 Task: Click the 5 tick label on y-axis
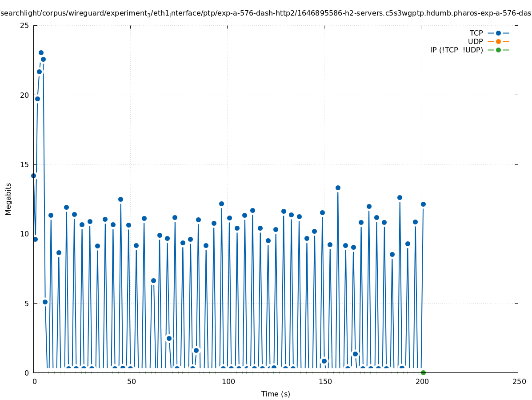point(27,304)
